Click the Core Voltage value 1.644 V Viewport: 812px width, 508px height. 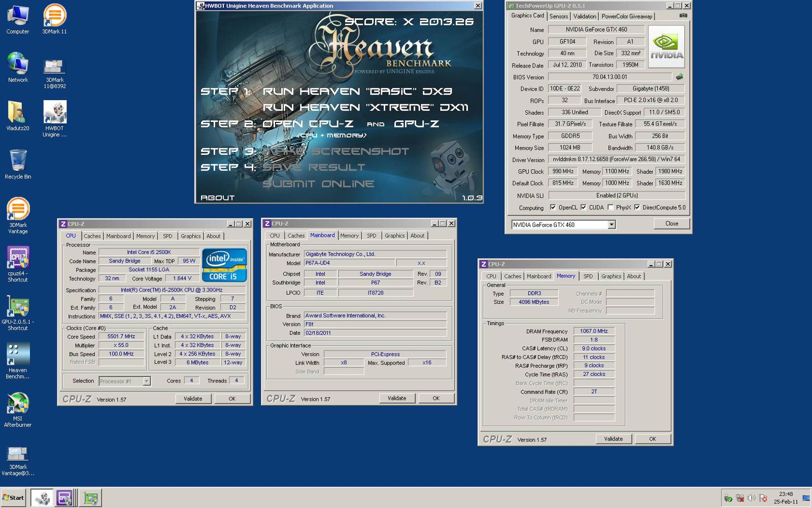[182, 278]
